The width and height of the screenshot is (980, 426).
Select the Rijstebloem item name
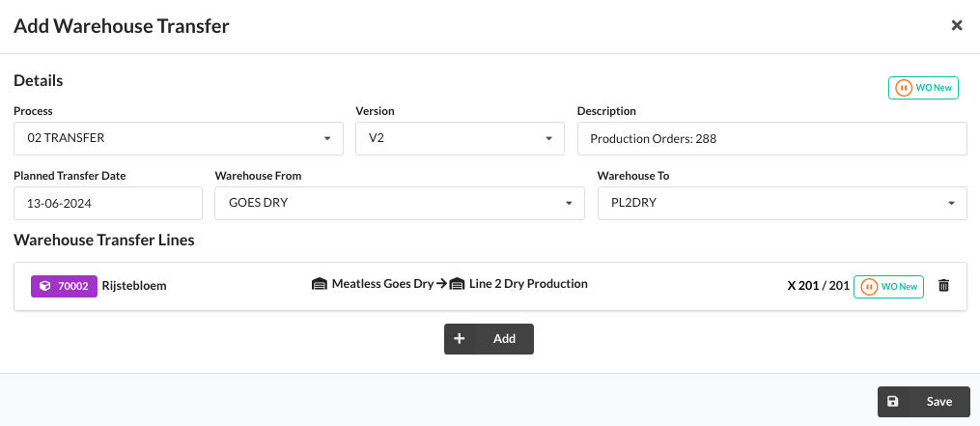[x=134, y=286]
